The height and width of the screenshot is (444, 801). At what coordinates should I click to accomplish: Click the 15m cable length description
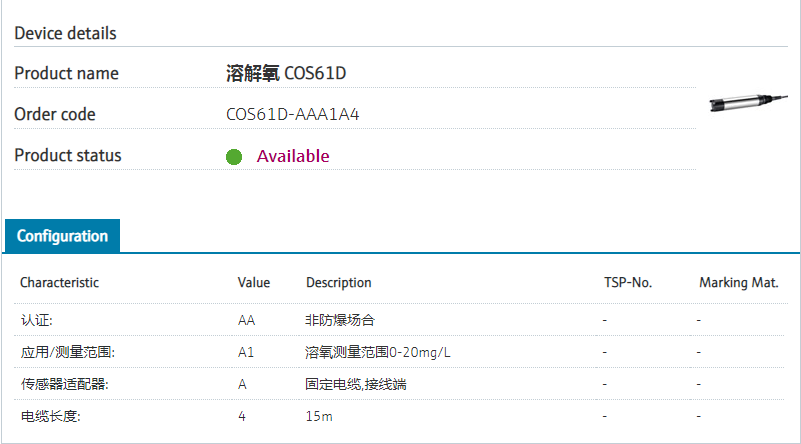318,416
